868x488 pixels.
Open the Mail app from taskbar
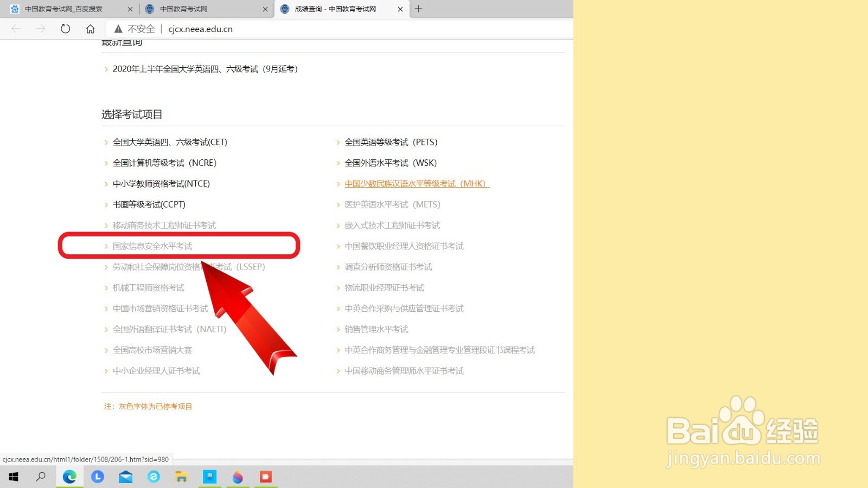126,477
